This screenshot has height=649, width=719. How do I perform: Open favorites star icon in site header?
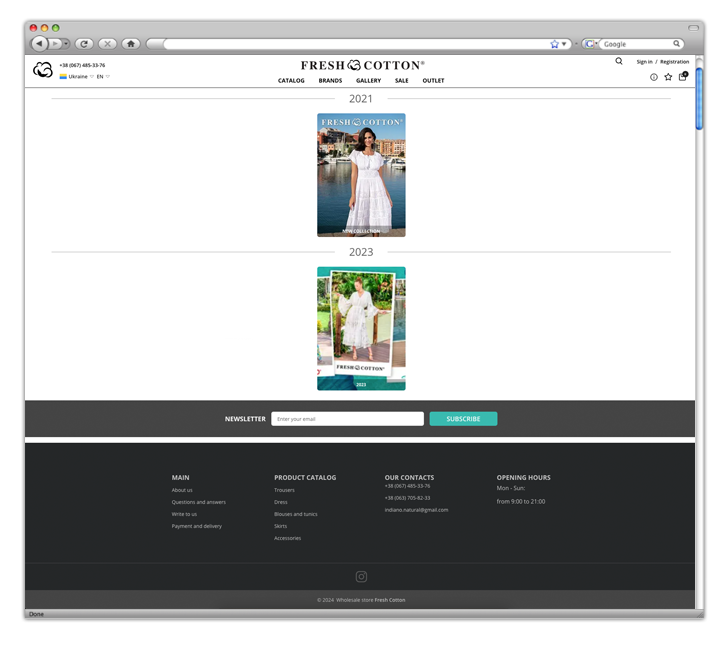pyautogui.click(x=668, y=77)
